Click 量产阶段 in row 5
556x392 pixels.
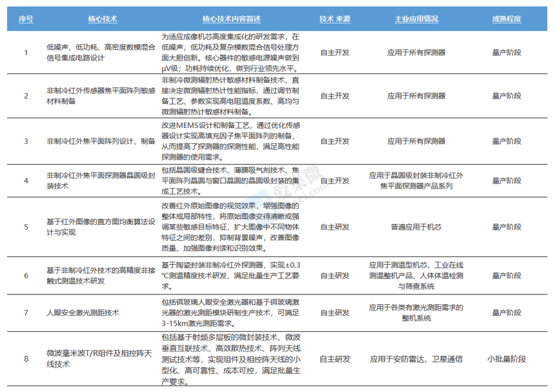tap(506, 227)
